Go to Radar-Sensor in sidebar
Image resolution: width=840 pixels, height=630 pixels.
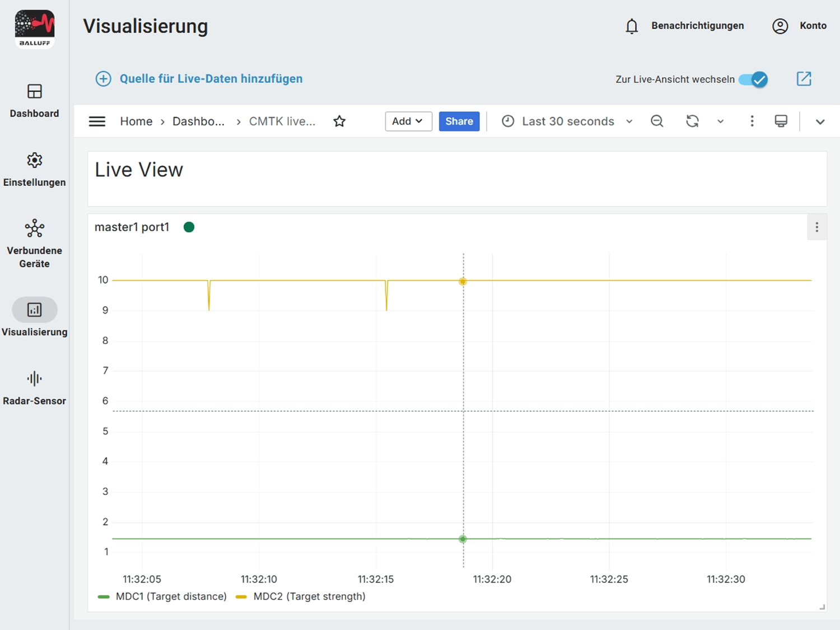(x=35, y=388)
